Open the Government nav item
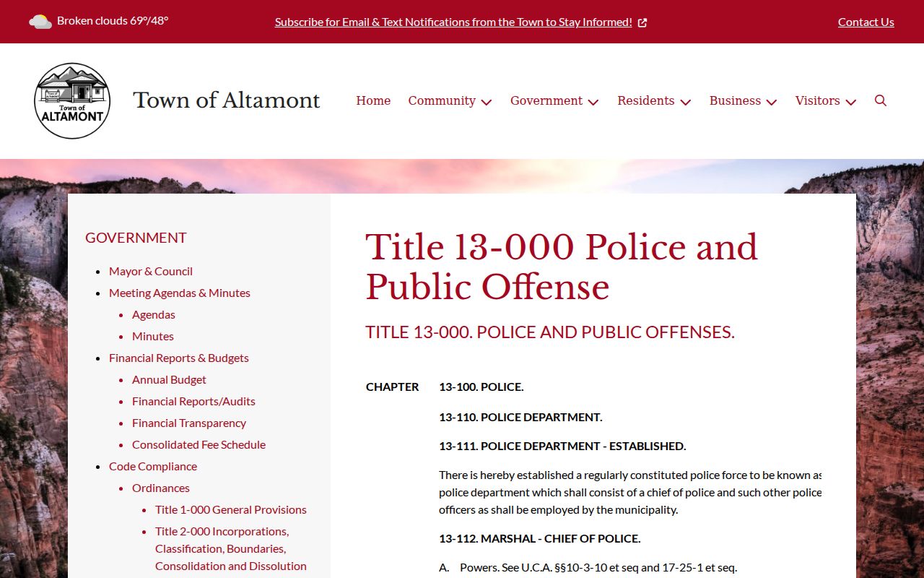 point(546,100)
